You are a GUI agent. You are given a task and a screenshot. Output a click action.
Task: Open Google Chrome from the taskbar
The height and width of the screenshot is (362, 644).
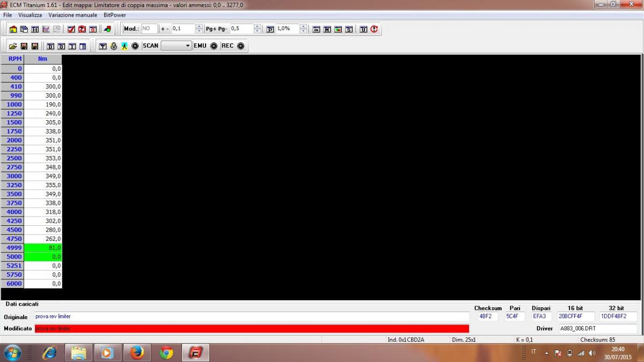[166, 352]
